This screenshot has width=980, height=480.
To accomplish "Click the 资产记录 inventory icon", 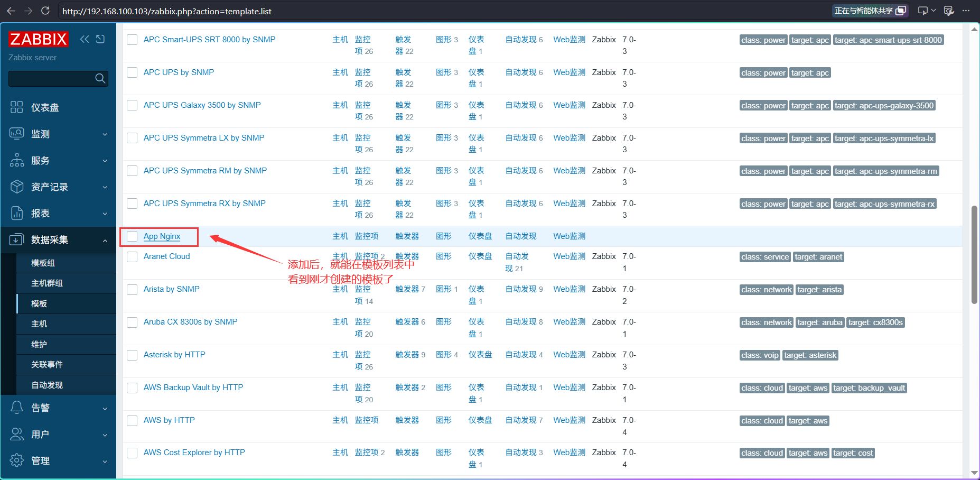I will (17, 187).
